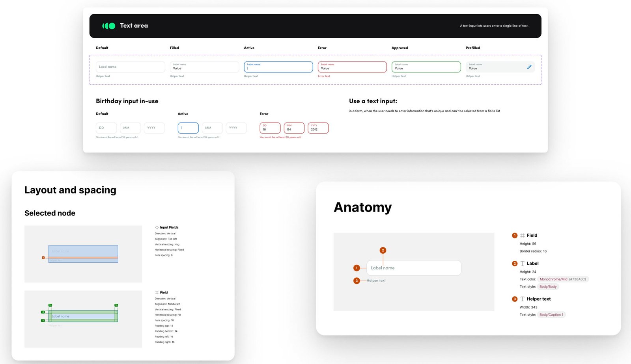Click the Default state Label name input
The height and width of the screenshot is (364, 631).
click(130, 67)
